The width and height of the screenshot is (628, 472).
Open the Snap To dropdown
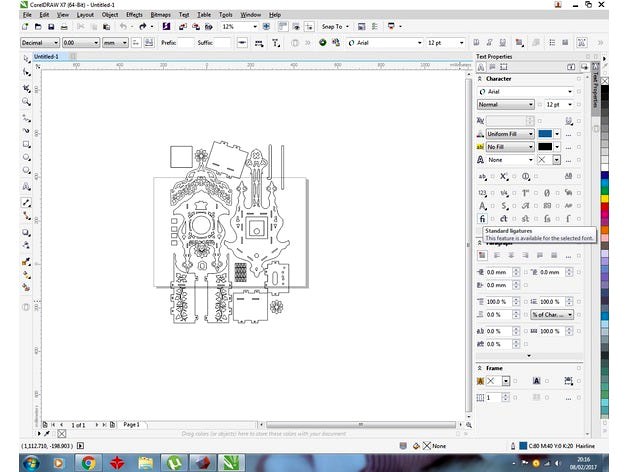click(335, 27)
